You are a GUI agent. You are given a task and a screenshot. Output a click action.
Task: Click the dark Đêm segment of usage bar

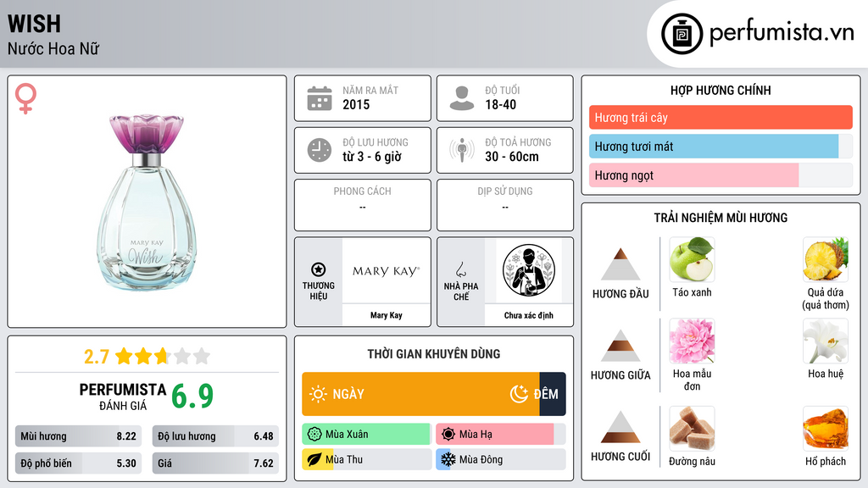553,394
